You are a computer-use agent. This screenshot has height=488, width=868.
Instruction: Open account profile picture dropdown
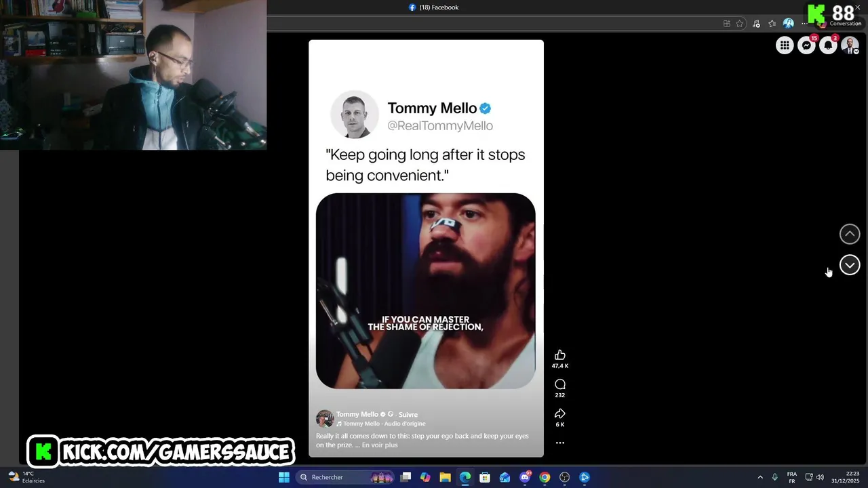click(x=850, y=45)
